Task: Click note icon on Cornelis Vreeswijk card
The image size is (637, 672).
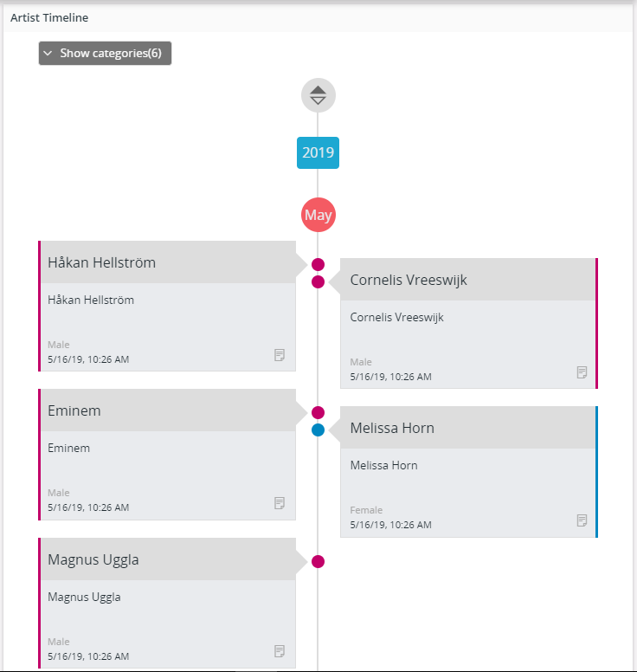Action: (582, 372)
